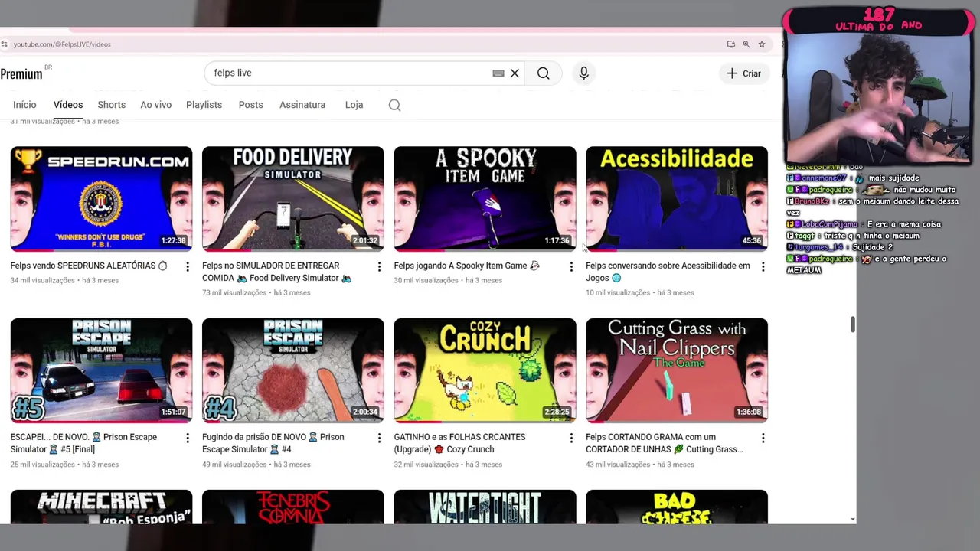Open the Início channel tab
Image resolution: width=980 pixels, height=551 pixels.
[24, 105]
